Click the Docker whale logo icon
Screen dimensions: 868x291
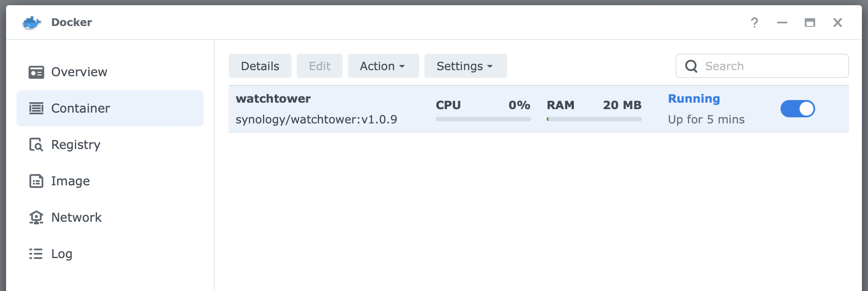click(32, 23)
